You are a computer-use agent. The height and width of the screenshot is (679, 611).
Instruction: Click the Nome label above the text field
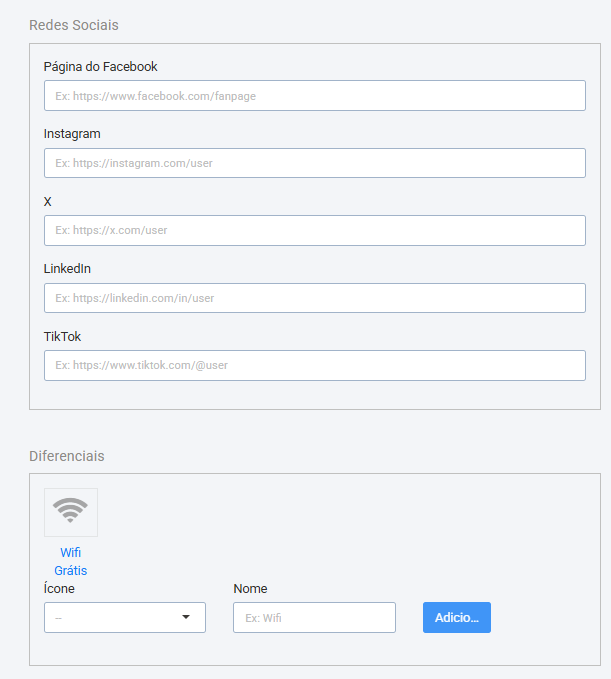pos(250,588)
